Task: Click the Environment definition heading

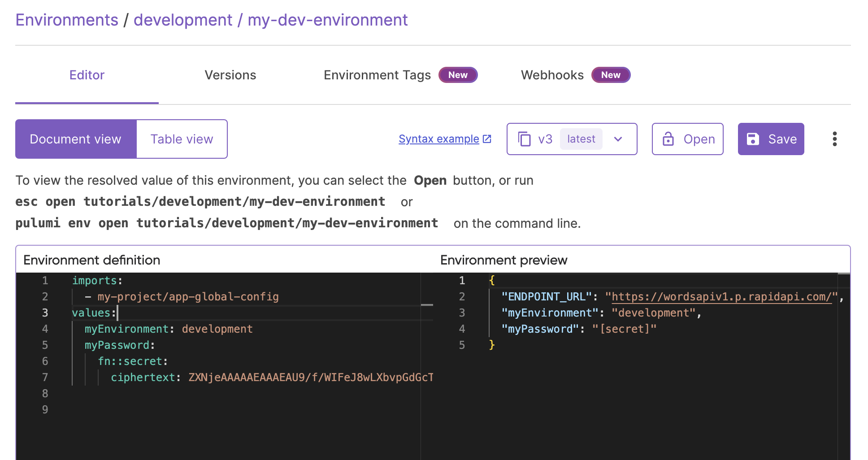Action: pos(92,260)
